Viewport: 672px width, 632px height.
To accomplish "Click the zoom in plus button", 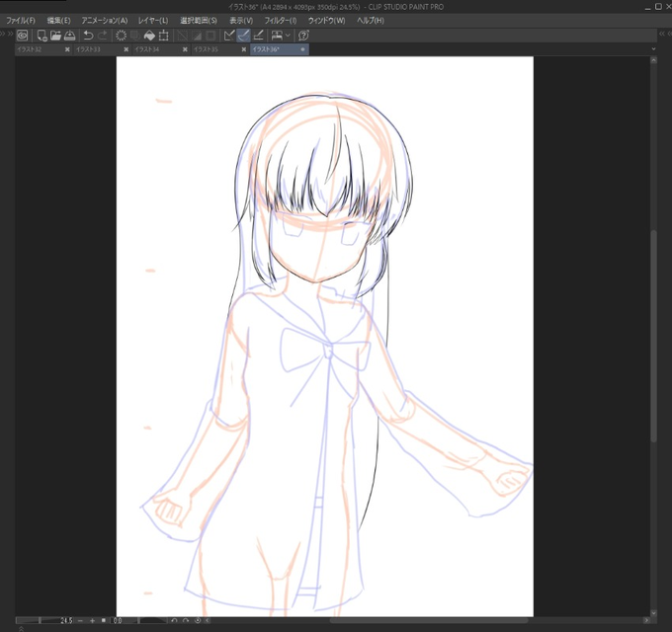I will (92, 620).
